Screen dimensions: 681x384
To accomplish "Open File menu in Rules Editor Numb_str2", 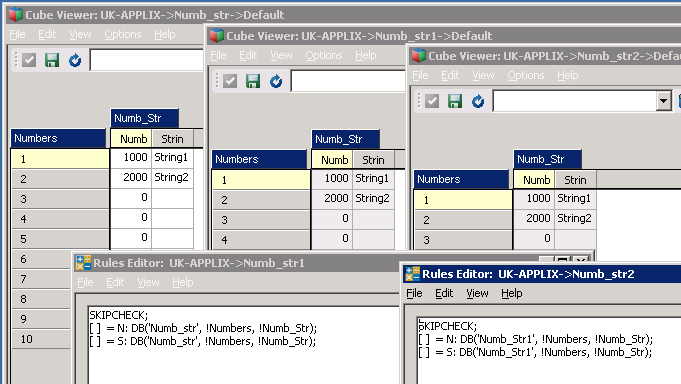I will click(414, 293).
